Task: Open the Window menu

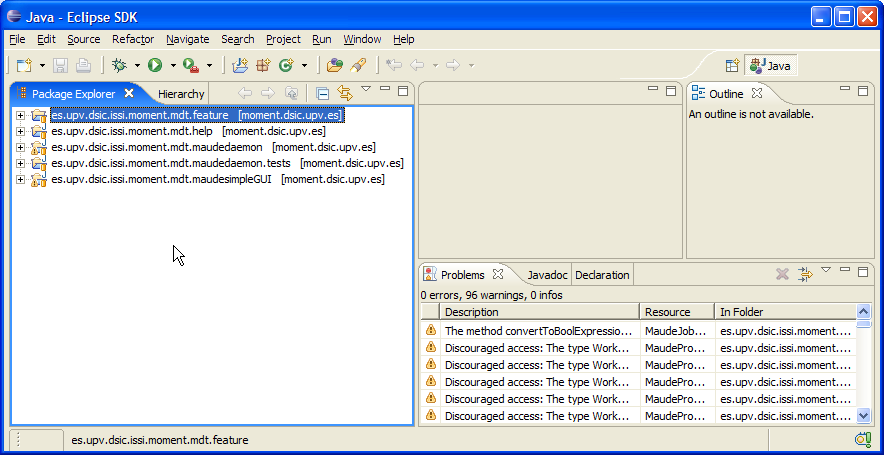Action: (x=363, y=39)
